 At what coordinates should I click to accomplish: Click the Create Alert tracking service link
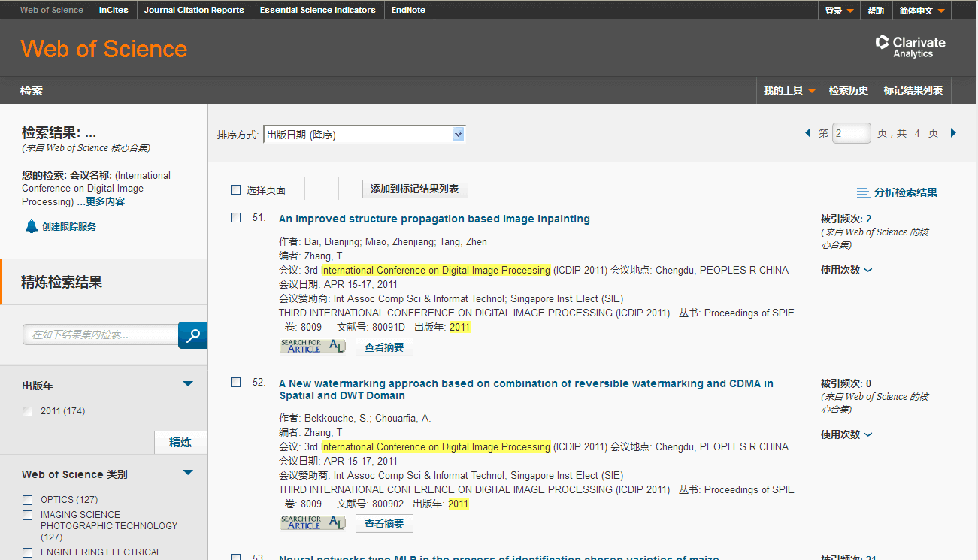pyautogui.click(x=69, y=227)
